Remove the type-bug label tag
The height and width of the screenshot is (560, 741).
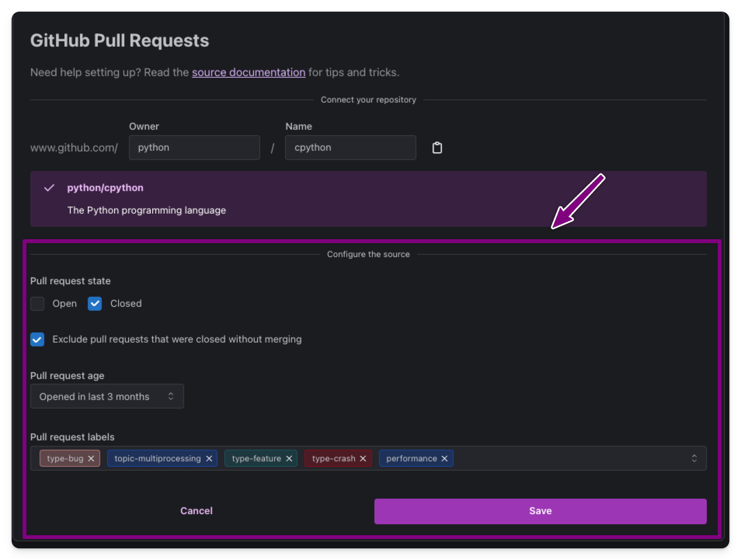pos(91,459)
